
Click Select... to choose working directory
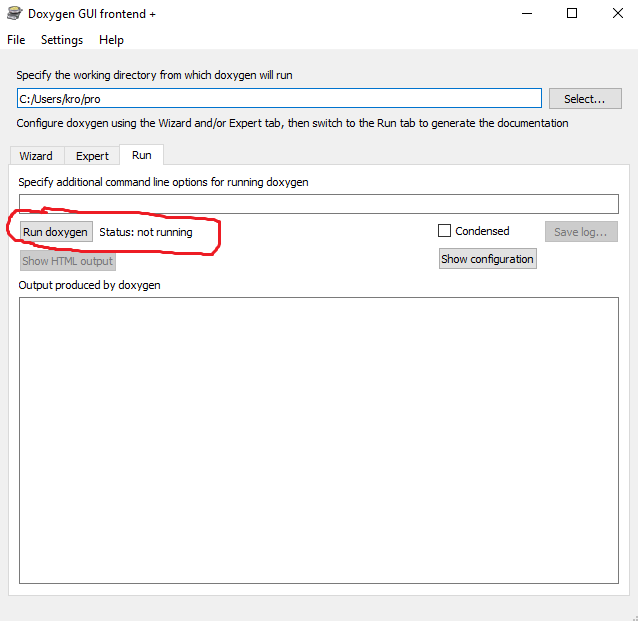point(585,99)
